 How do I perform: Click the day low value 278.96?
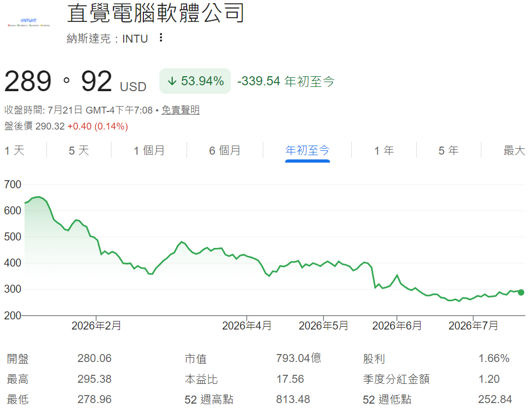pos(94,399)
